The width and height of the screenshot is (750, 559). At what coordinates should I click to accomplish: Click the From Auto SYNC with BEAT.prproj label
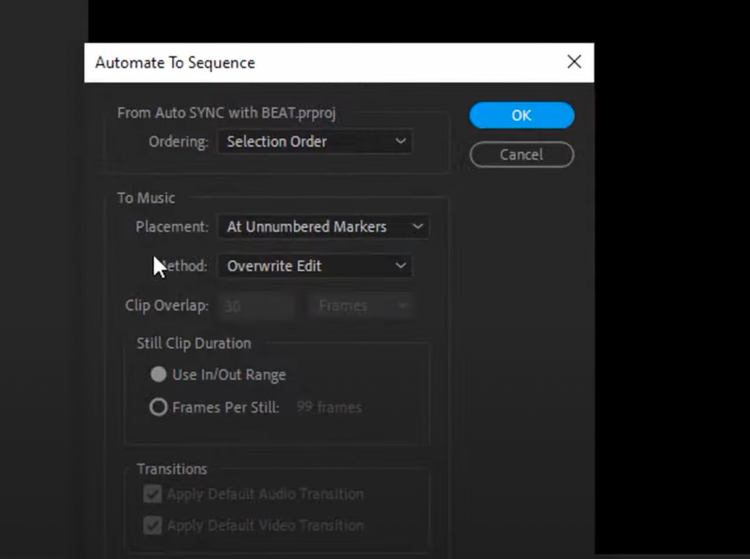click(226, 113)
